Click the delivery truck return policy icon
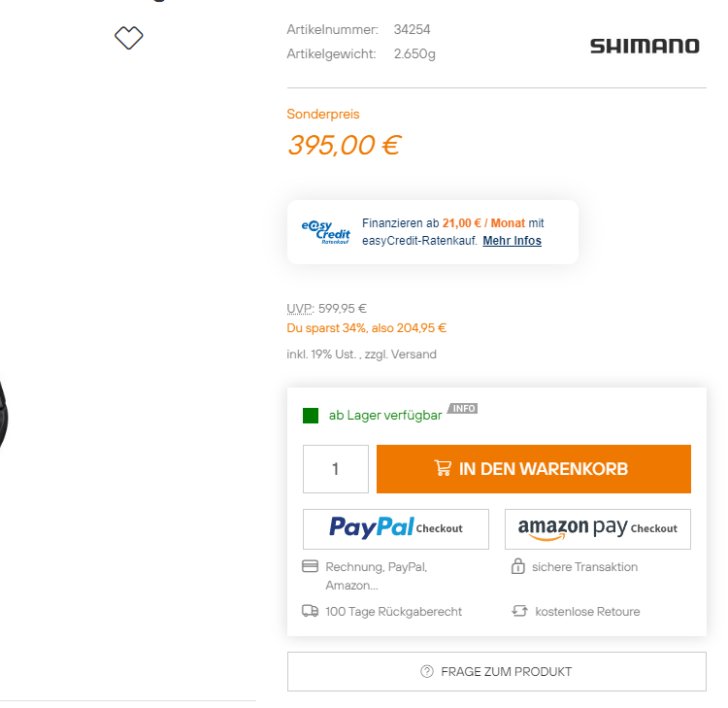This screenshot has width=728, height=708. [311, 611]
